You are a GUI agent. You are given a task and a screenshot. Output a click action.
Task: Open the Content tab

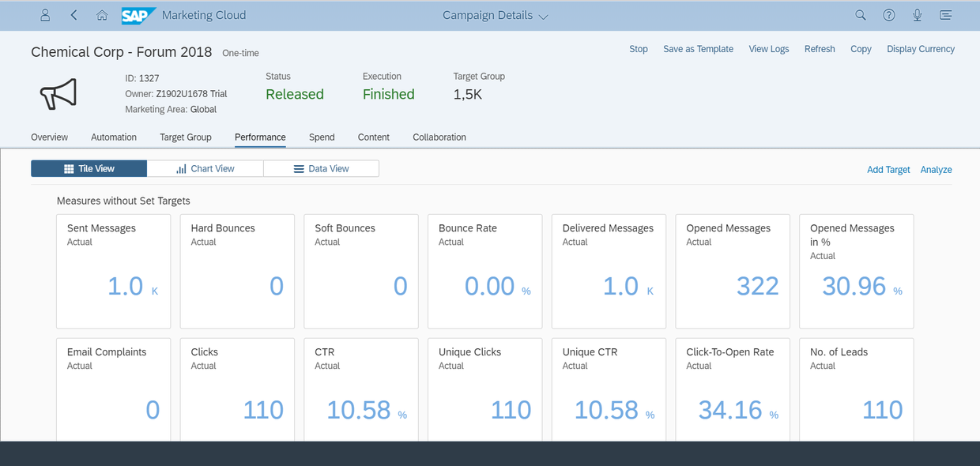(374, 137)
